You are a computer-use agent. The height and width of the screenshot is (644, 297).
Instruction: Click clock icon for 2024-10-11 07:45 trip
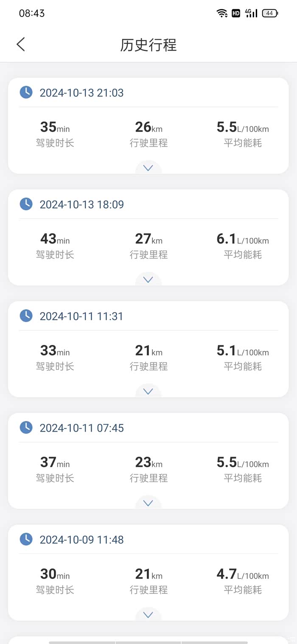click(26, 427)
